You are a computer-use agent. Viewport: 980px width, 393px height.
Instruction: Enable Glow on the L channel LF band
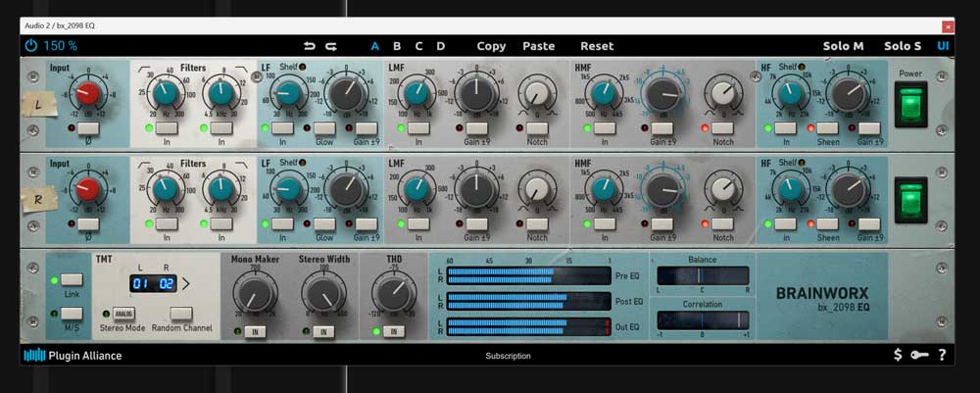(x=323, y=128)
